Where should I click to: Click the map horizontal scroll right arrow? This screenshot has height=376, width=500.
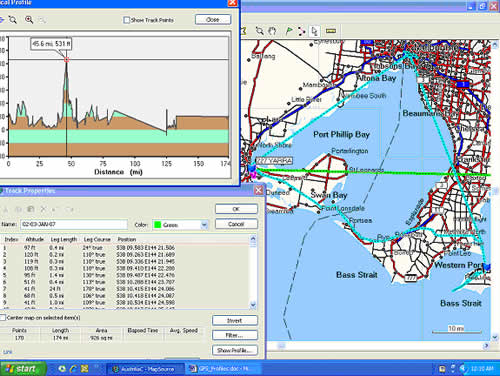click(x=487, y=346)
